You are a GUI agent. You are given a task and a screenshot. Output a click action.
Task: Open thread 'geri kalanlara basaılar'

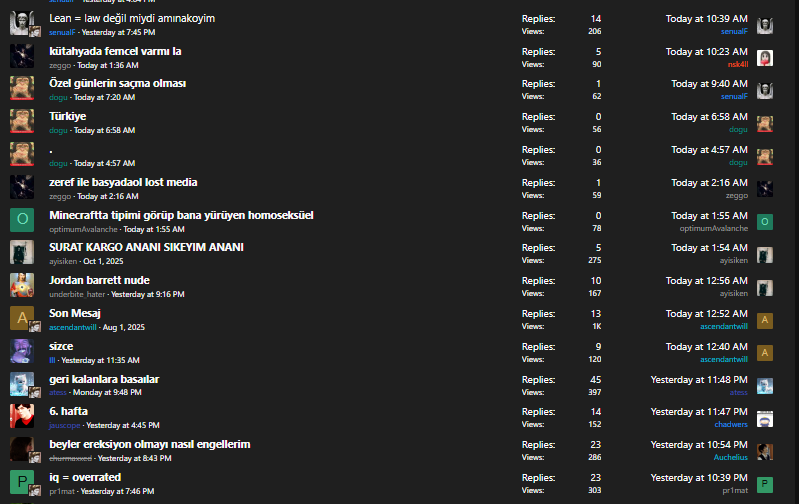pyautogui.click(x=104, y=379)
